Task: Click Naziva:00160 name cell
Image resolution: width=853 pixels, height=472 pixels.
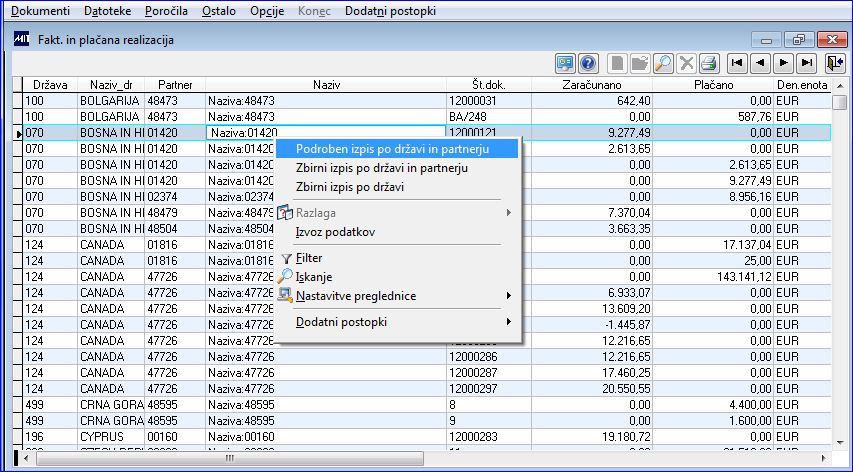Action: click(x=326, y=437)
